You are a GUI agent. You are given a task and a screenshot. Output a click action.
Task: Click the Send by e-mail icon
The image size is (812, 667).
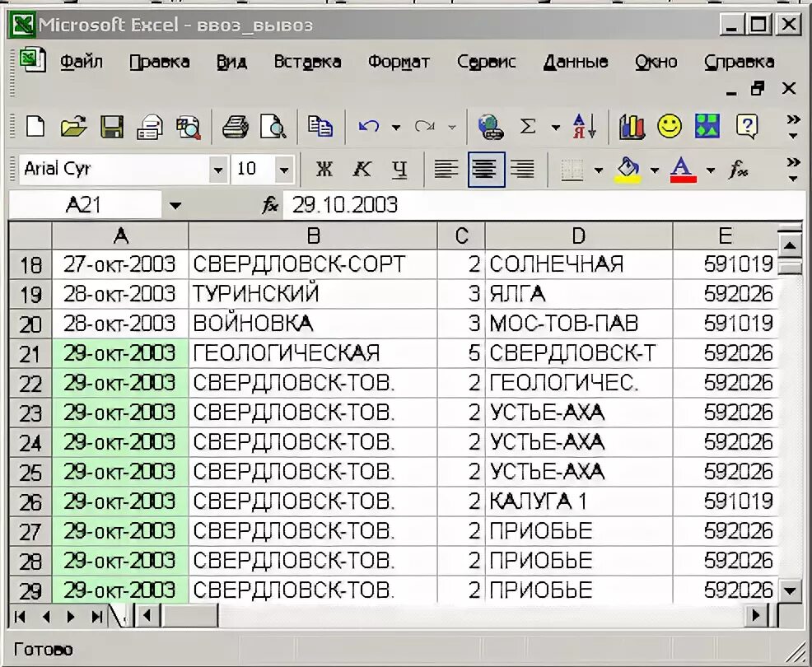pyautogui.click(x=150, y=126)
